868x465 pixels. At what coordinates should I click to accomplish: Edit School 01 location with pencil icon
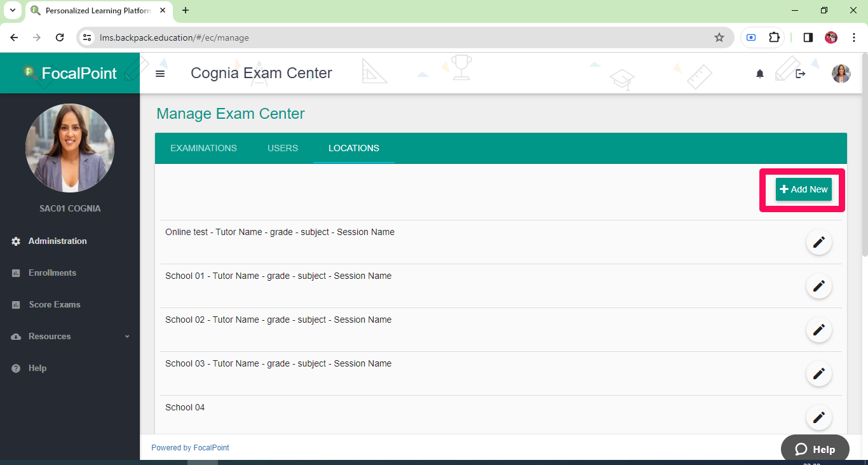[x=819, y=286]
